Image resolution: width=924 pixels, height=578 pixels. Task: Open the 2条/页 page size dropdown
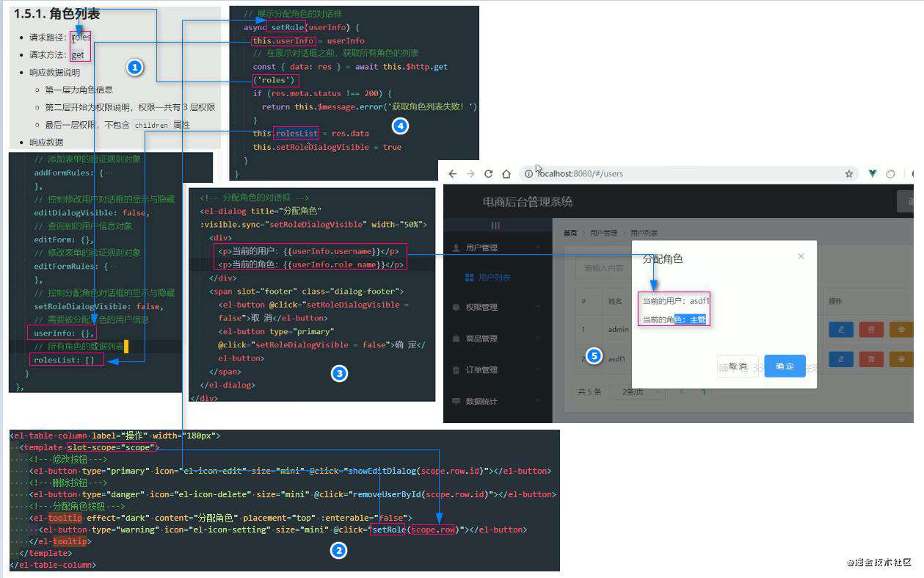tap(639, 392)
